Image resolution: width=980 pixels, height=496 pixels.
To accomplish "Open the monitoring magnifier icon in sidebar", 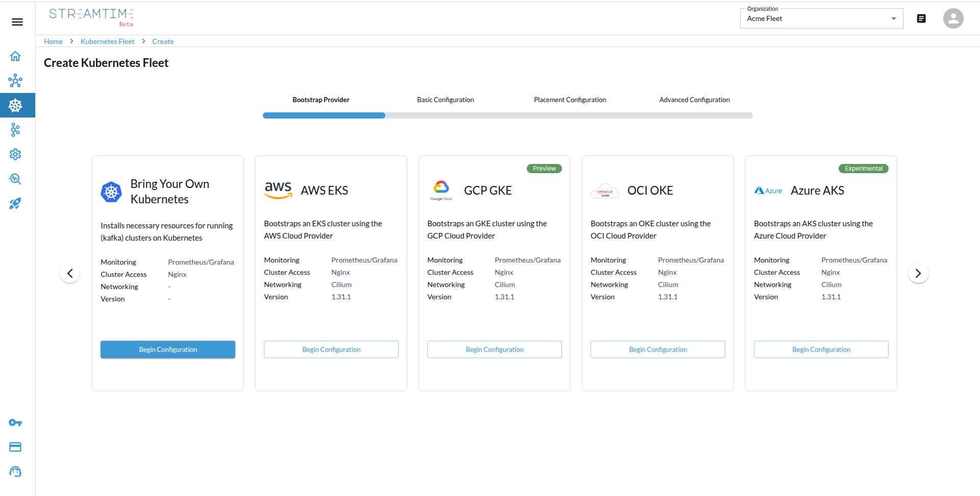I will coord(15,179).
